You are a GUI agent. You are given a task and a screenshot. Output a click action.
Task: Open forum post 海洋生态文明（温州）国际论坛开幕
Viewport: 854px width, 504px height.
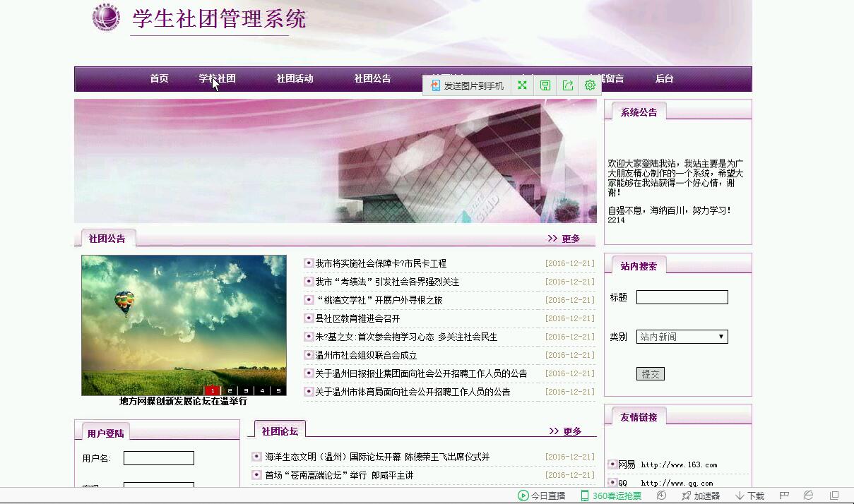pos(377,457)
